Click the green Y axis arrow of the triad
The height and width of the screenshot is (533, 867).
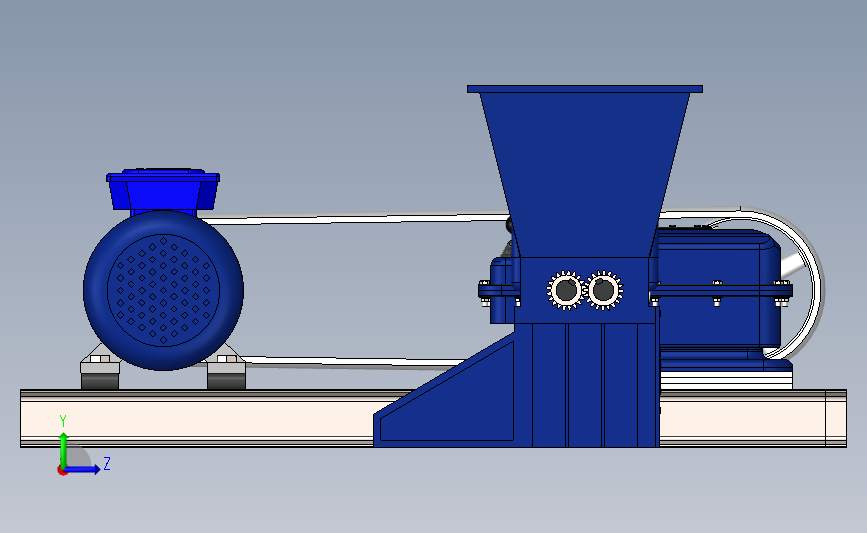(x=63, y=449)
